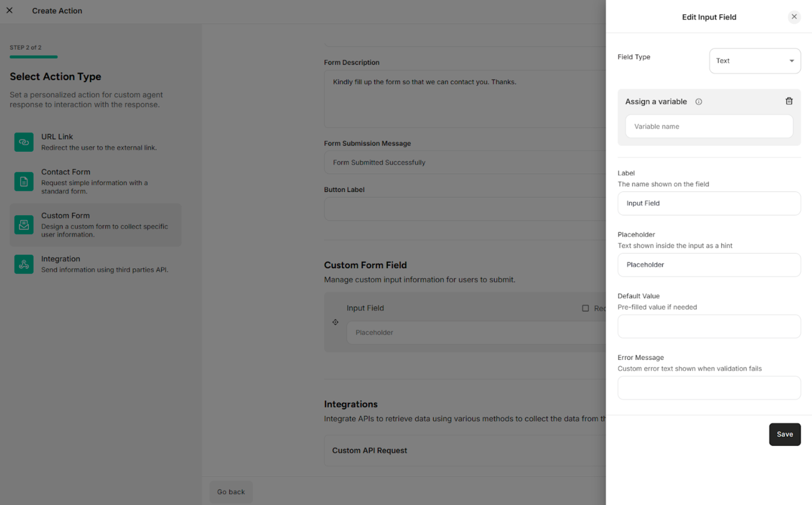Open the Field Type dropdown
This screenshot has width=812, height=505.
point(754,60)
